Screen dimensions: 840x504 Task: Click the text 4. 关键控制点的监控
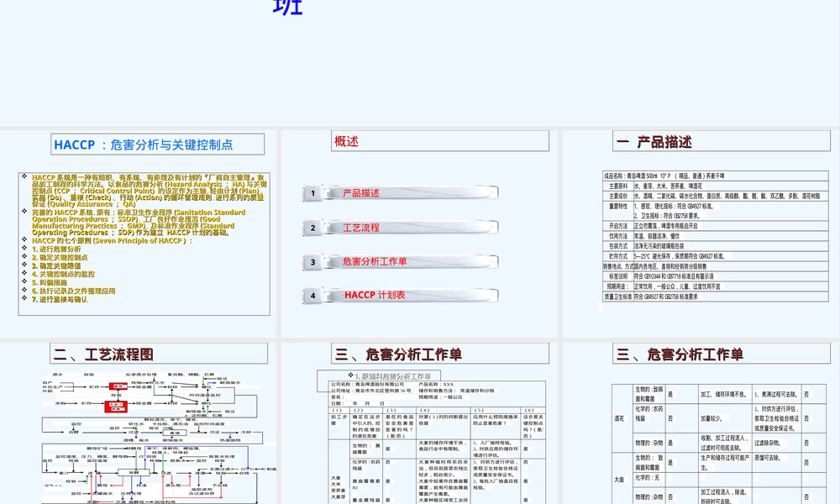click(x=63, y=274)
